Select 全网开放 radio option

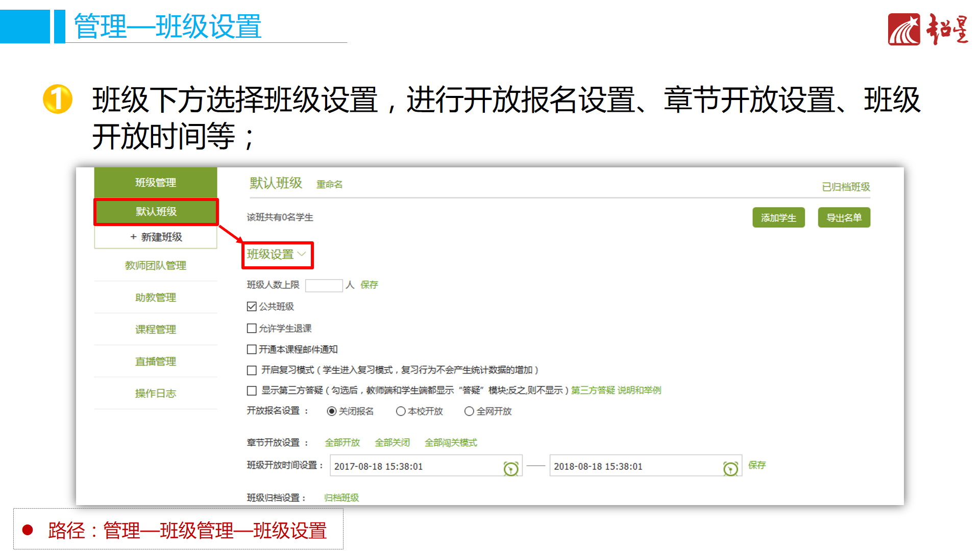click(x=469, y=411)
